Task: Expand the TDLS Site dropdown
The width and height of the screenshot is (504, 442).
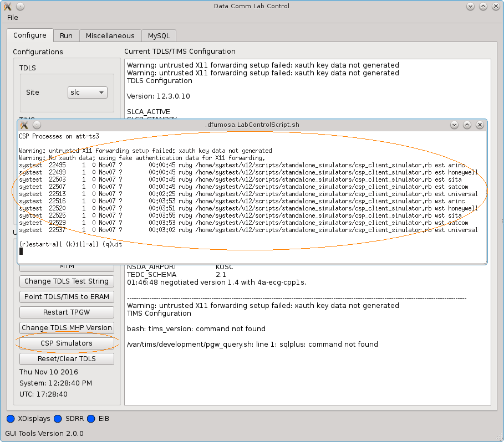Action: pos(88,92)
